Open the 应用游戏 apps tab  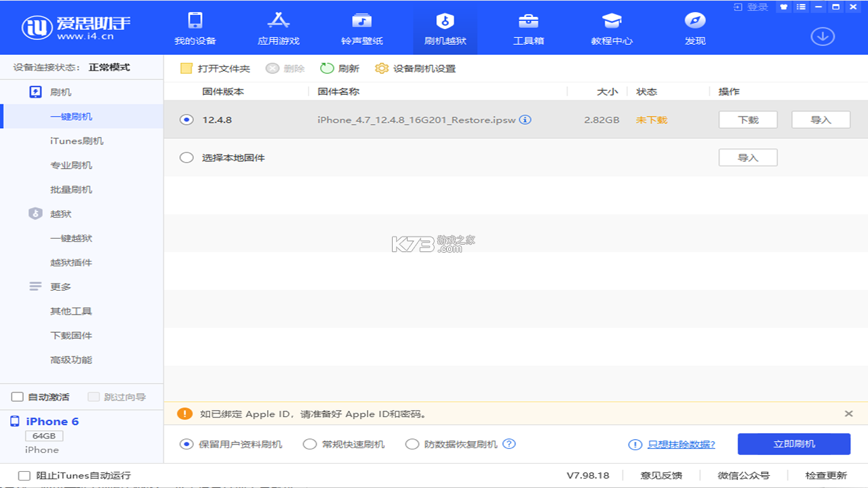coord(279,28)
